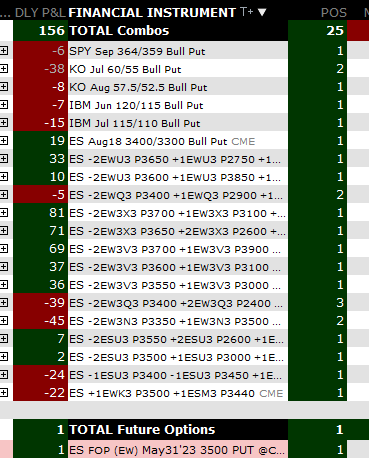This screenshot has width=369, height=469.
Task: Select ES FOP (EW) May31'23 3500 PUT row
Action: (x=178, y=450)
